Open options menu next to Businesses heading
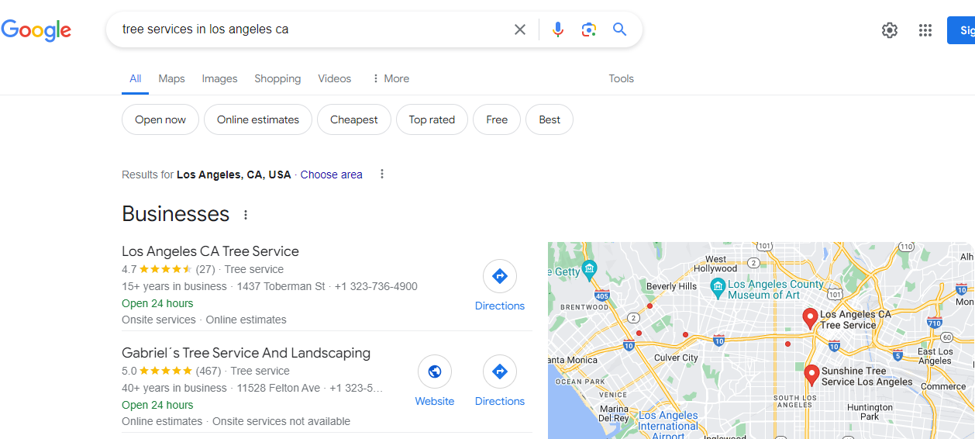 (x=246, y=215)
